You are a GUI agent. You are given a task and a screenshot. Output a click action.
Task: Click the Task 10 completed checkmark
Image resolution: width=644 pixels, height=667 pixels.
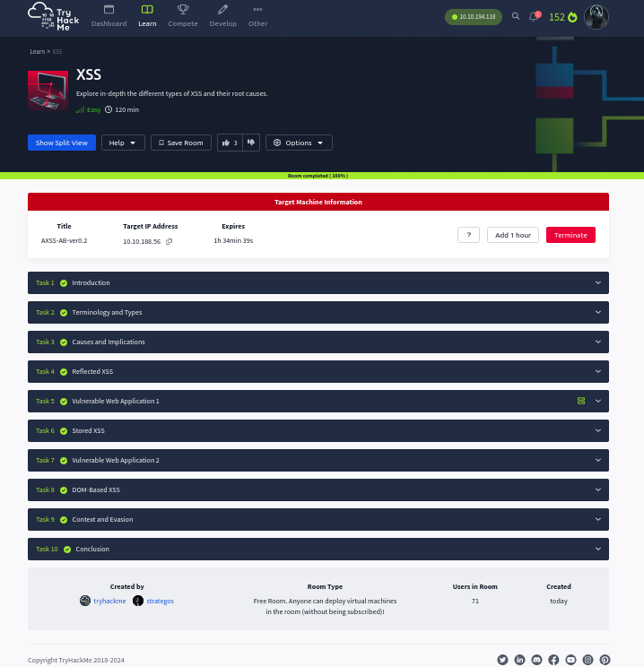pyautogui.click(x=67, y=550)
